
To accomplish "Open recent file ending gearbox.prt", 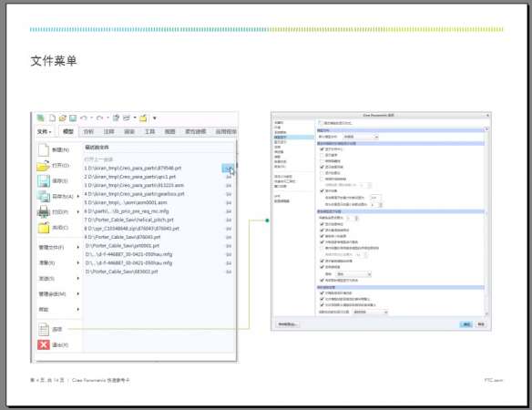I will click(134, 194).
